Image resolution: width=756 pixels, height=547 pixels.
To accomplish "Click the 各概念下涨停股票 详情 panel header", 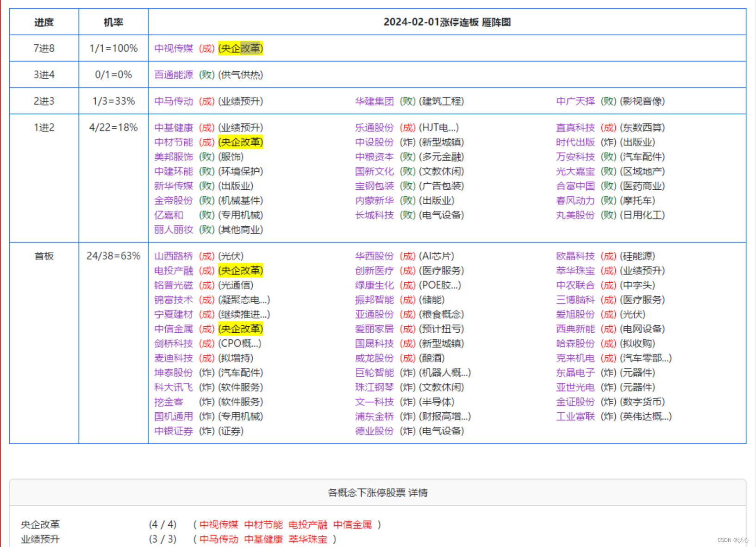I will (378, 492).
